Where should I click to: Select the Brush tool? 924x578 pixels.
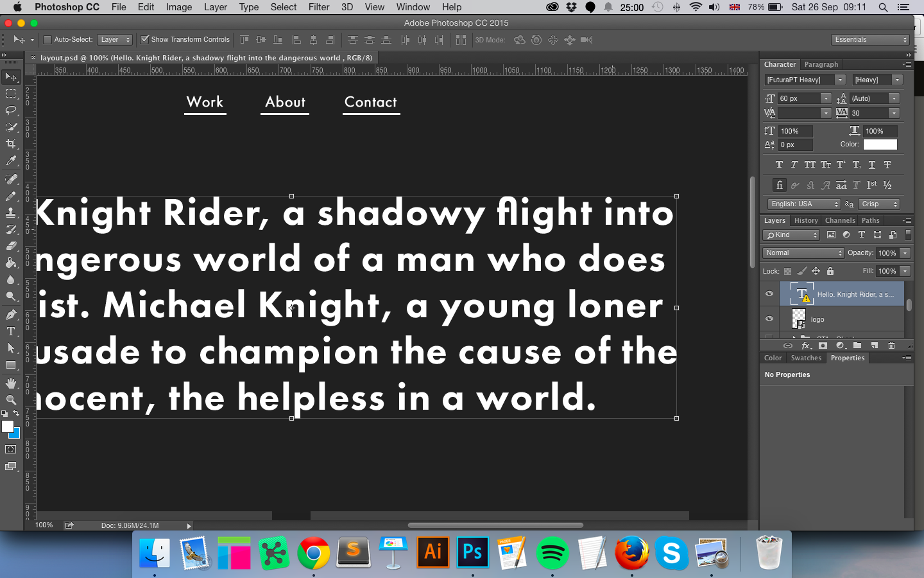(11, 196)
